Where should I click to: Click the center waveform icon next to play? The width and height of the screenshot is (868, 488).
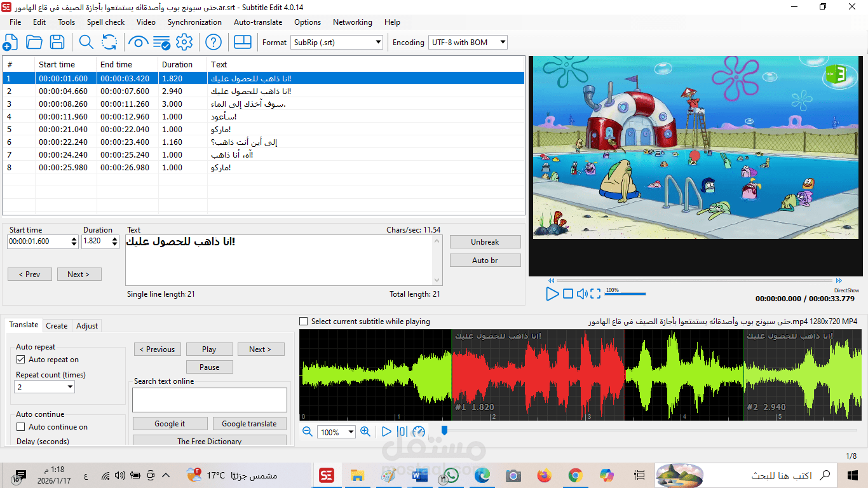point(402,431)
